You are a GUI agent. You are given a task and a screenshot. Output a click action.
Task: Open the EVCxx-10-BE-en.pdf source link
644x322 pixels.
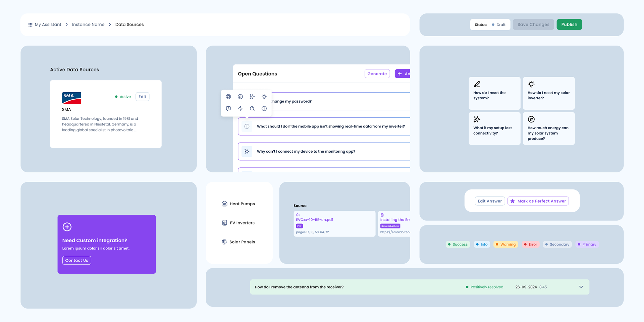(314, 220)
